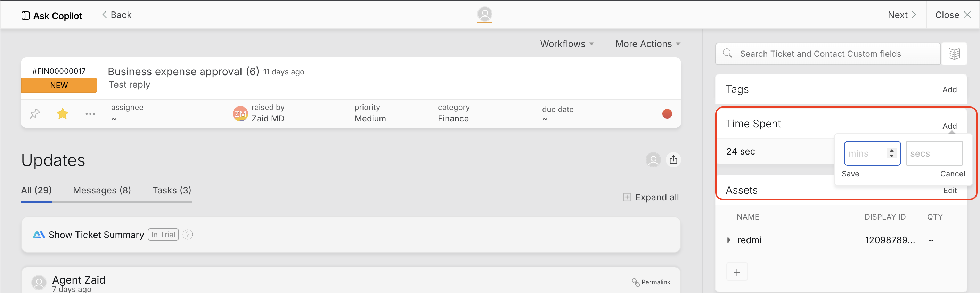Viewport: 980px width, 293px height.
Task: Click Expand all updates
Action: click(651, 197)
